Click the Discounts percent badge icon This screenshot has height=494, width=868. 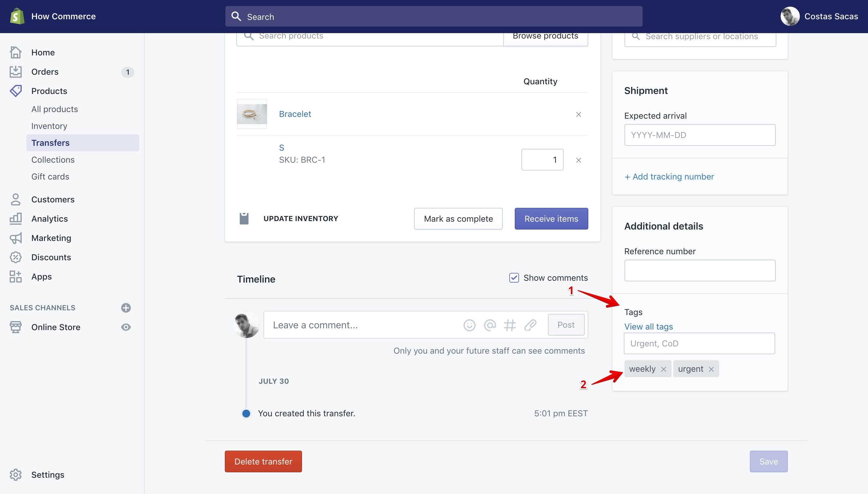coord(16,257)
